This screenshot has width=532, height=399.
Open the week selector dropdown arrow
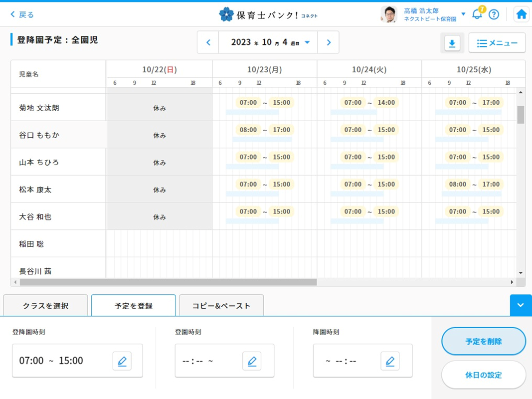(307, 42)
